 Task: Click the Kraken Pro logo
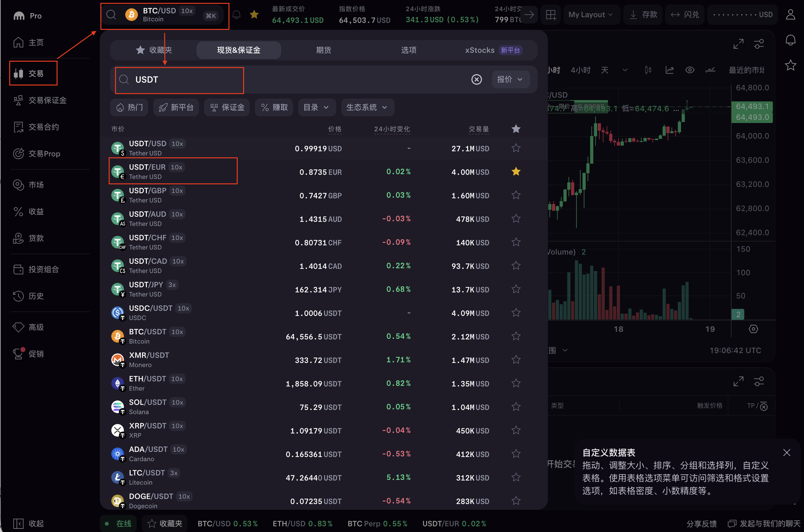27,16
